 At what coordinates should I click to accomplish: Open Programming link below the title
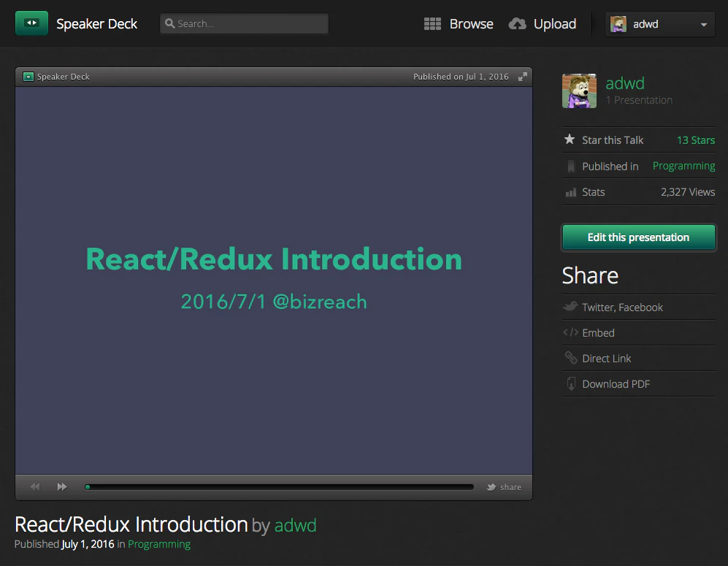tap(158, 544)
